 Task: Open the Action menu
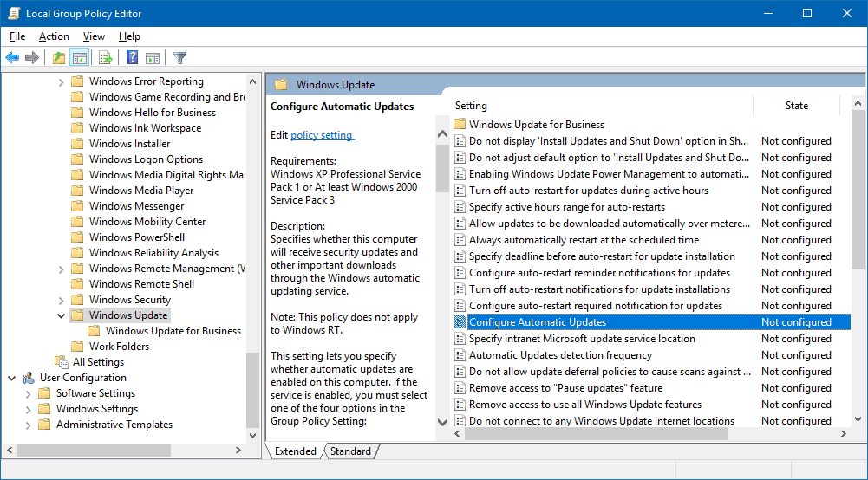54,36
